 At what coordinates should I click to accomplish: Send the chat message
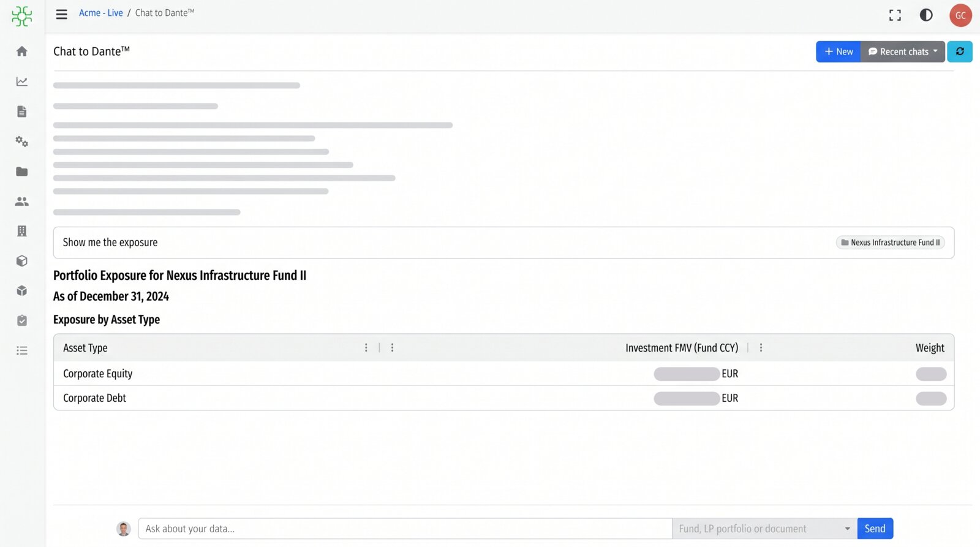(x=875, y=529)
